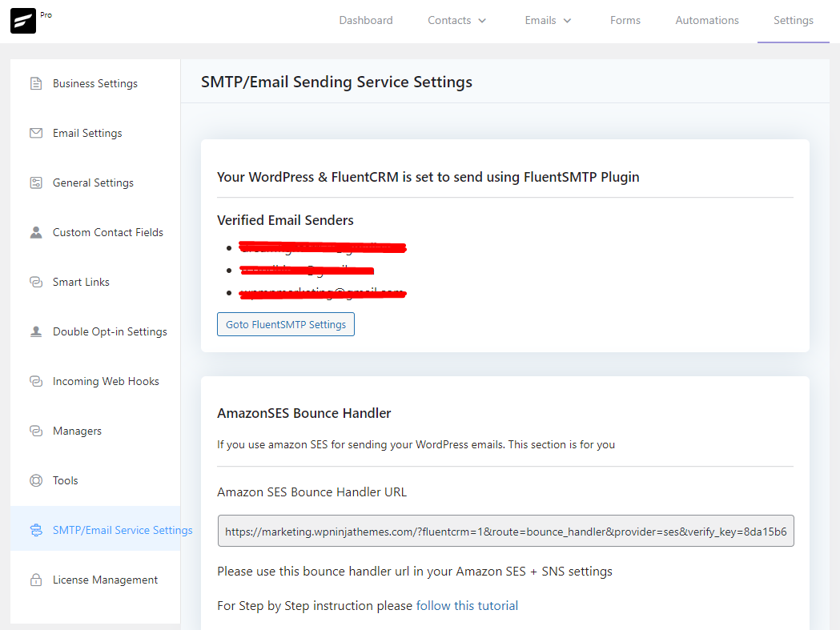Click Goto FluentSMTP Settings button
This screenshot has height=630, width=840.
coord(286,324)
